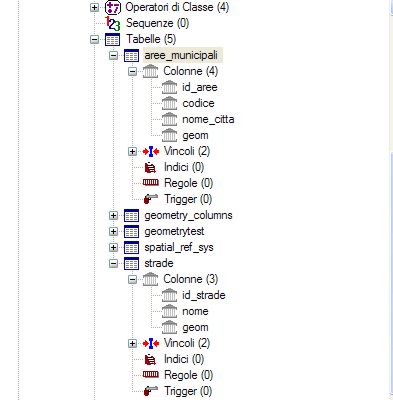
Task: Click the Operatori di Classe icon
Action: point(113,7)
